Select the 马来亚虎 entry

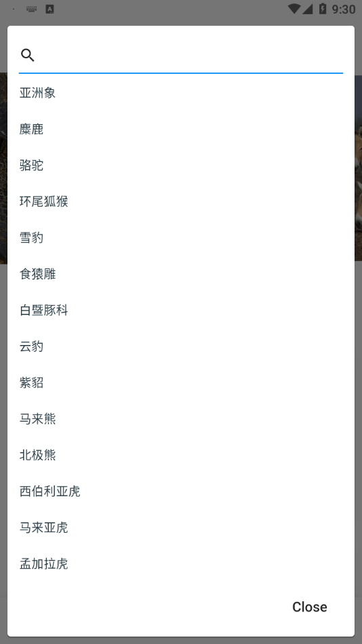coord(181,527)
